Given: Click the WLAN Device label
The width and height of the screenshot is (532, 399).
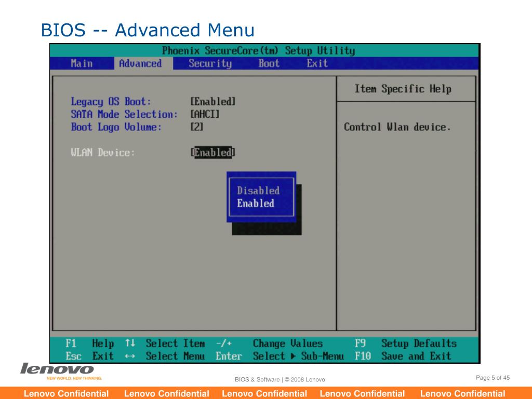Looking at the screenshot, I should (103, 153).
